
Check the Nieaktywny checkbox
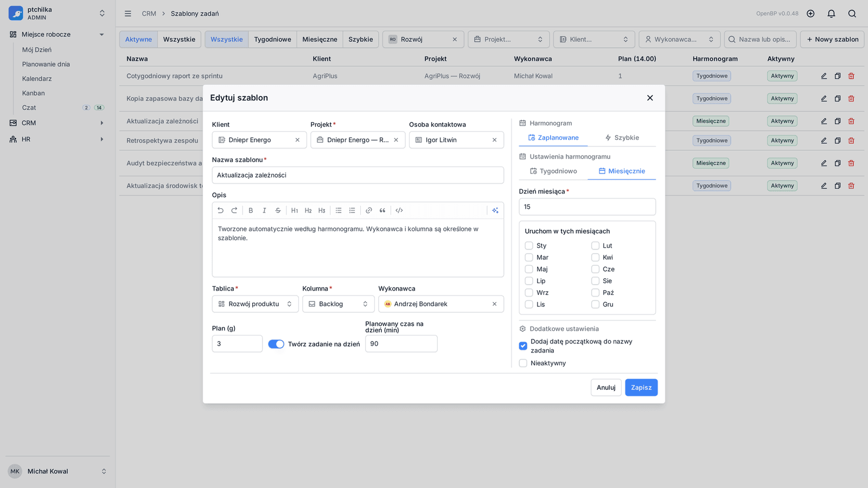pos(523,363)
